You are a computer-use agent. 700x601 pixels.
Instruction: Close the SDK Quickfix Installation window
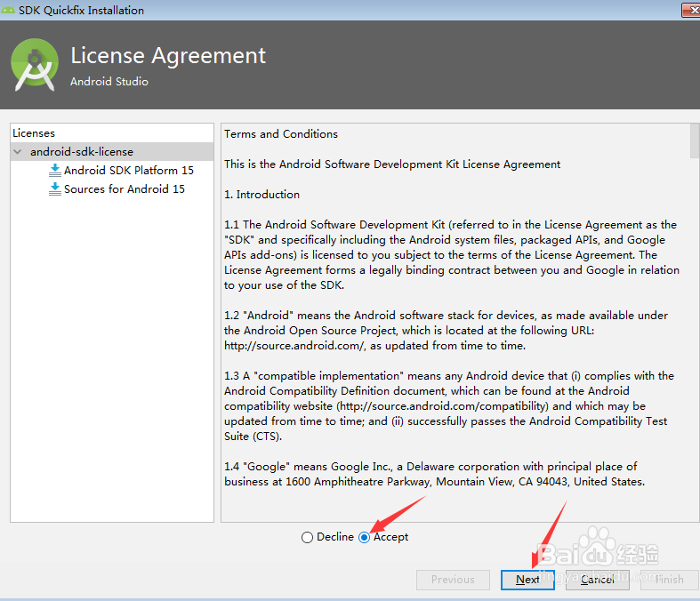tap(691, 10)
